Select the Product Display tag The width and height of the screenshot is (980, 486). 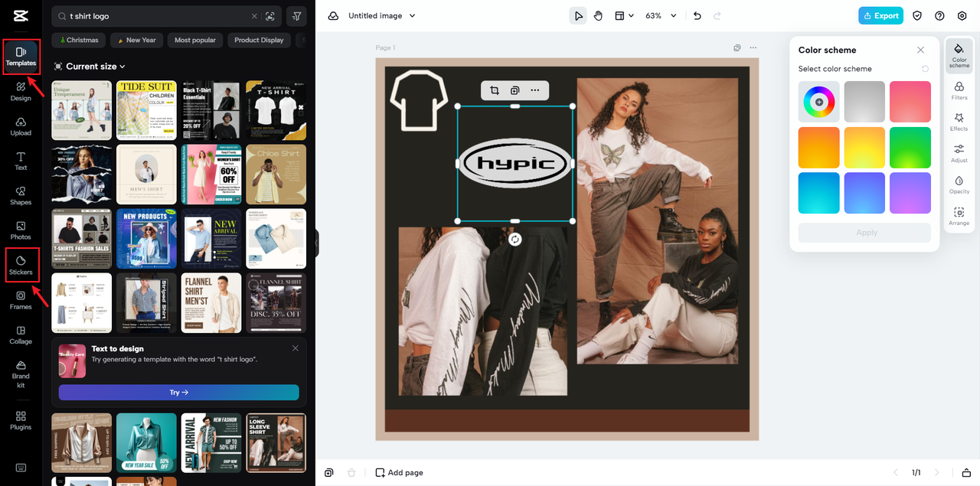pos(259,40)
